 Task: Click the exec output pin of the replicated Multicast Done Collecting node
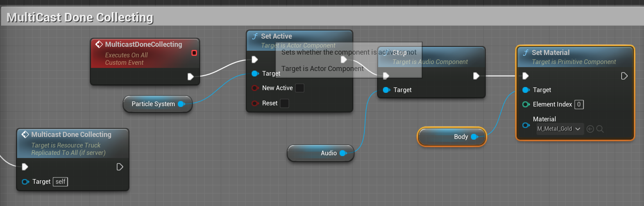120,167
